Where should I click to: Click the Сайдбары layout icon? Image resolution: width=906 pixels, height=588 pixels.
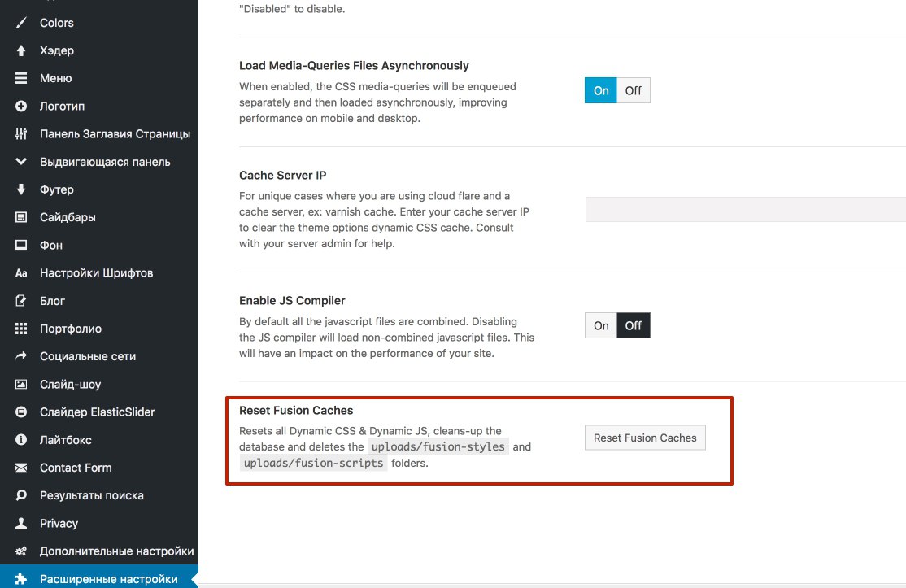click(x=21, y=217)
